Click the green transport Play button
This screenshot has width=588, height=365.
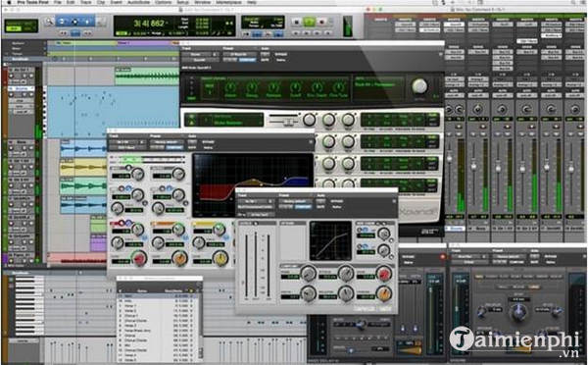309,23
